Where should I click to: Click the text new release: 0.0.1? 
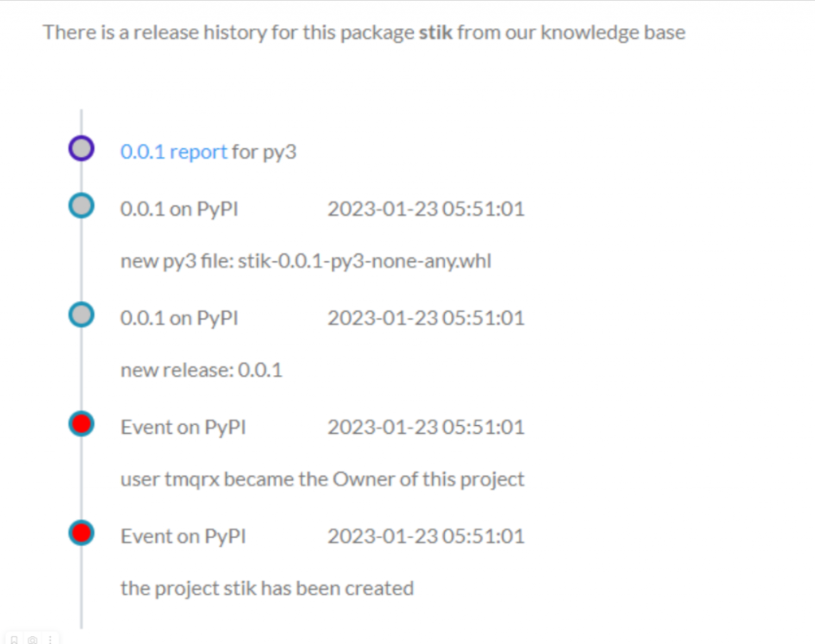point(201,370)
